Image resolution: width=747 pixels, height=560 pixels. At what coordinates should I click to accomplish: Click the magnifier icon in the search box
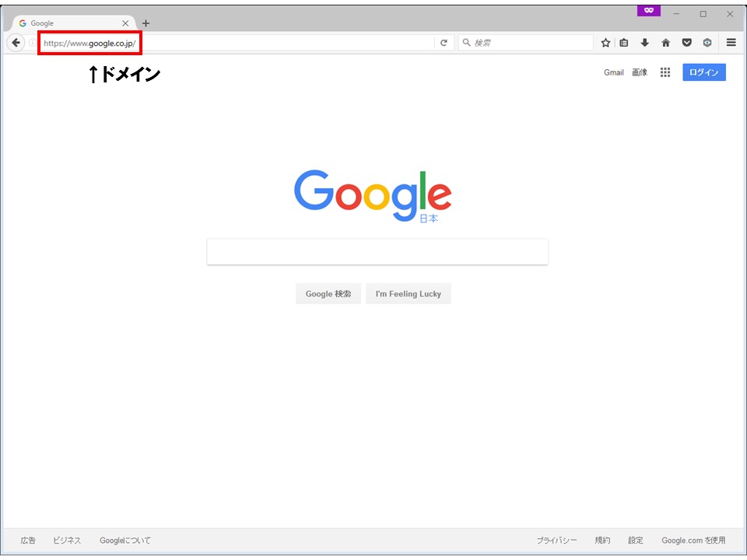click(466, 42)
